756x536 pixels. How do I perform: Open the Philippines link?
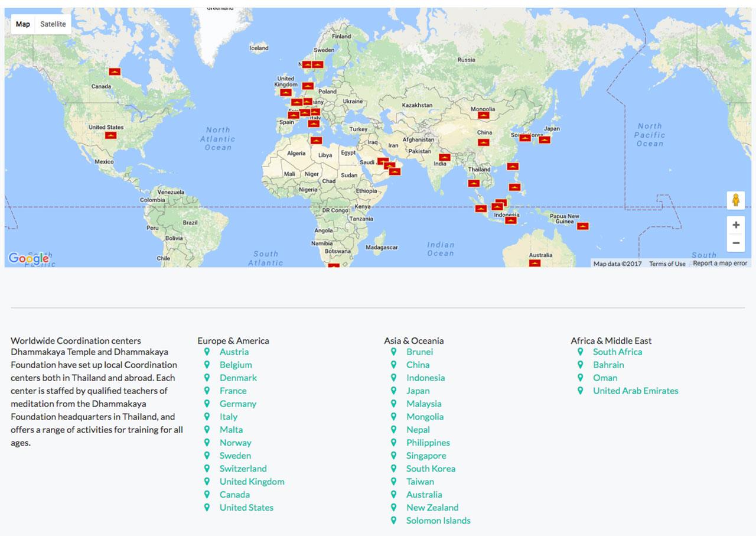tap(428, 443)
